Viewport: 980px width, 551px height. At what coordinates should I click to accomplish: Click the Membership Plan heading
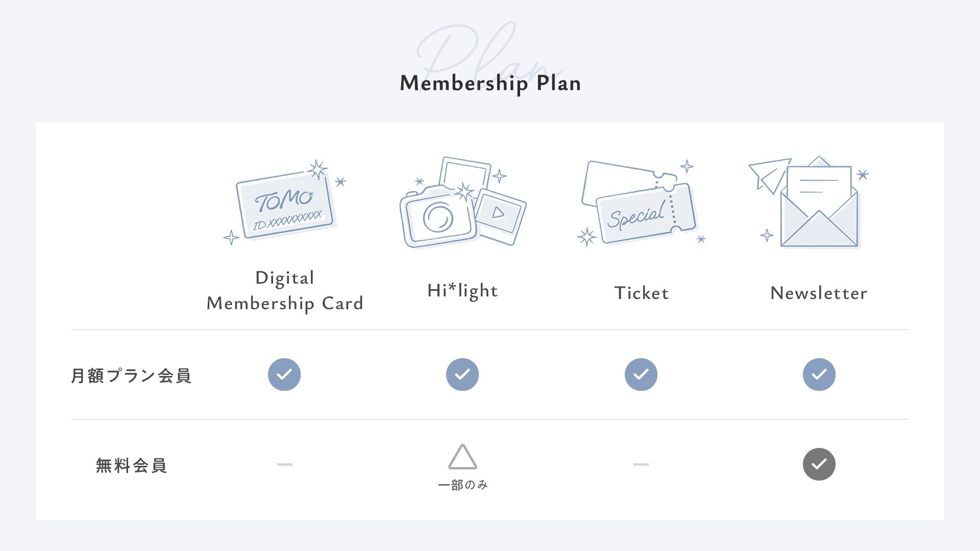point(490,83)
